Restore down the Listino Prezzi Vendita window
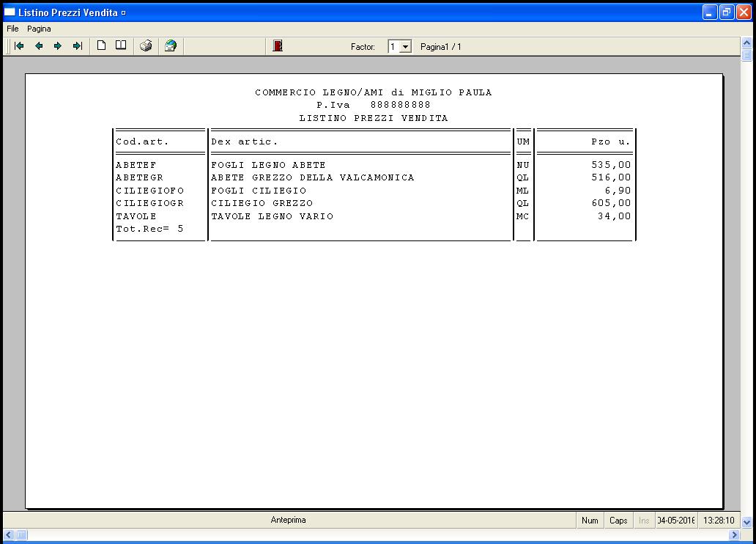The height and width of the screenshot is (544, 756). [727, 12]
